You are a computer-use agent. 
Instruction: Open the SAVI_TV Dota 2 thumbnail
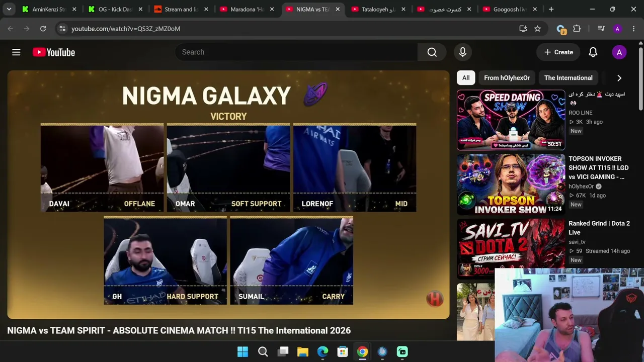[x=511, y=249]
